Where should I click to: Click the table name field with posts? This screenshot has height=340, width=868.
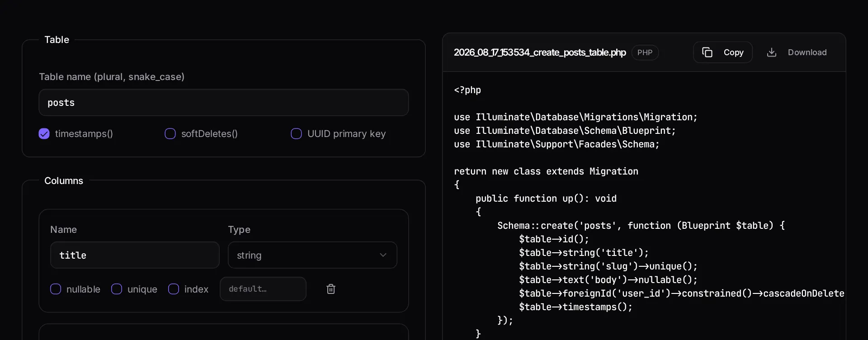(224, 103)
